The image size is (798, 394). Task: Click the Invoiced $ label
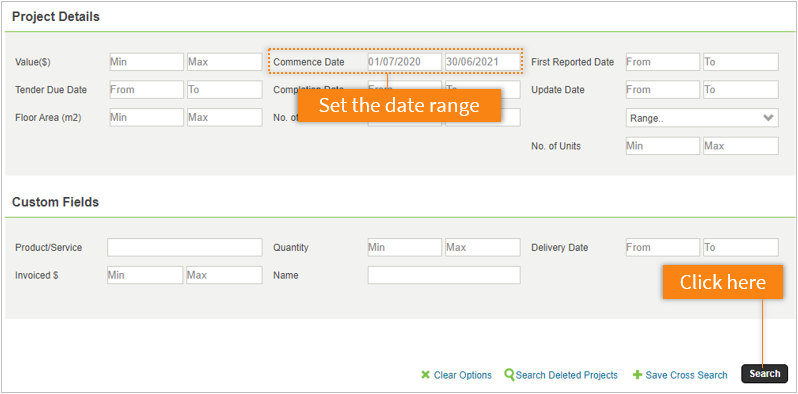point(37,275)
